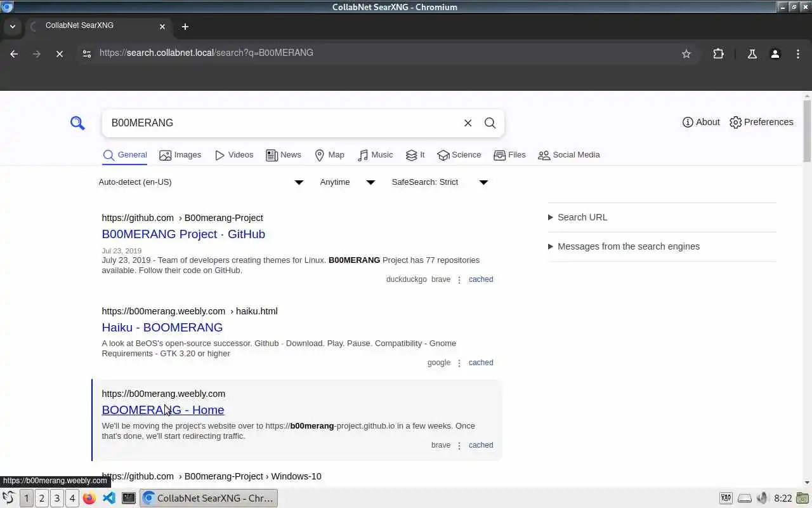Open Preferences
812x508 pixels.
(x=761, y=122)
